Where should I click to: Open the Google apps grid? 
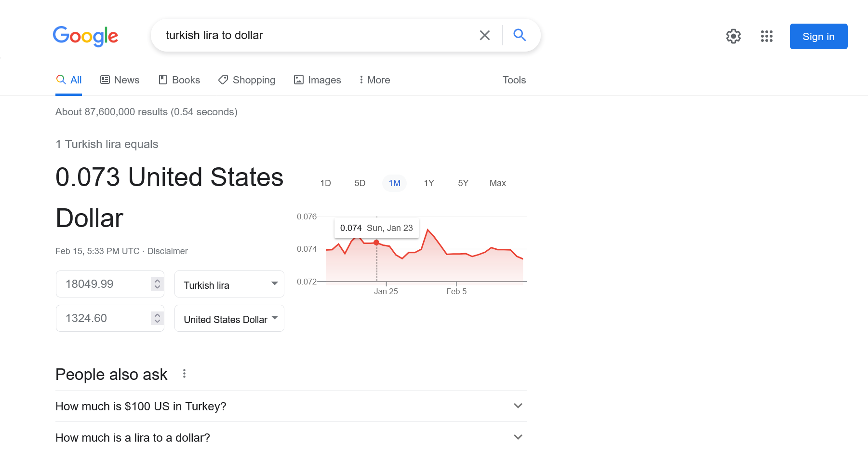point(766,36)
